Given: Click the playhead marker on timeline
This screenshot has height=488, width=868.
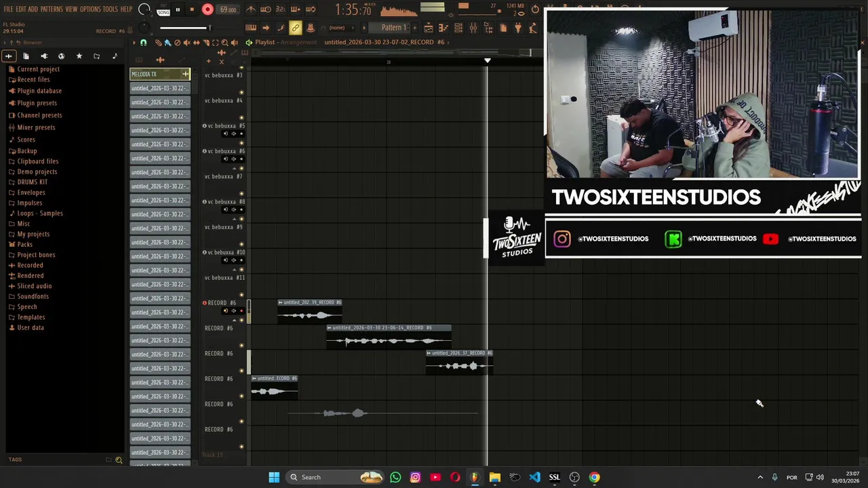Looking at the screenshot, I should [x=487, y=61].
